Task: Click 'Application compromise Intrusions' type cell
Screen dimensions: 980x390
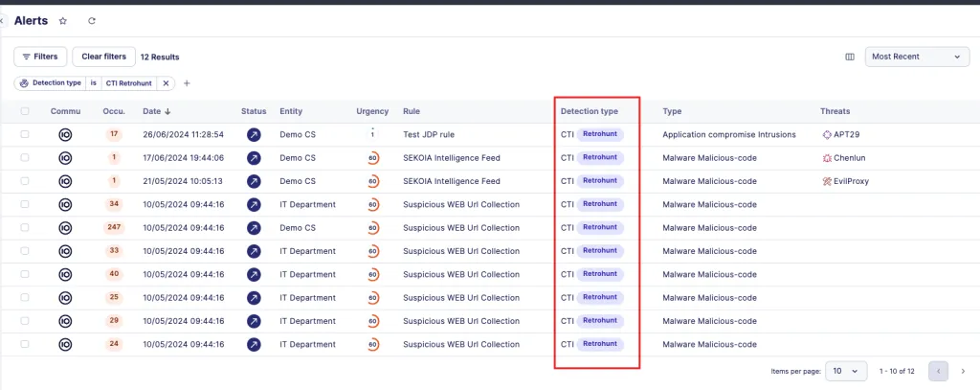Action: 728,134
